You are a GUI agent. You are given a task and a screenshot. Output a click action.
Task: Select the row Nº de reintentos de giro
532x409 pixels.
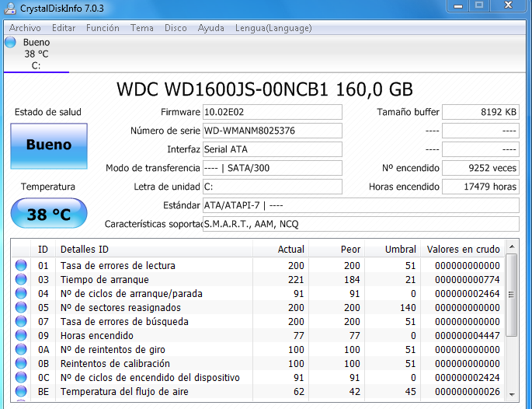point(258,349)
